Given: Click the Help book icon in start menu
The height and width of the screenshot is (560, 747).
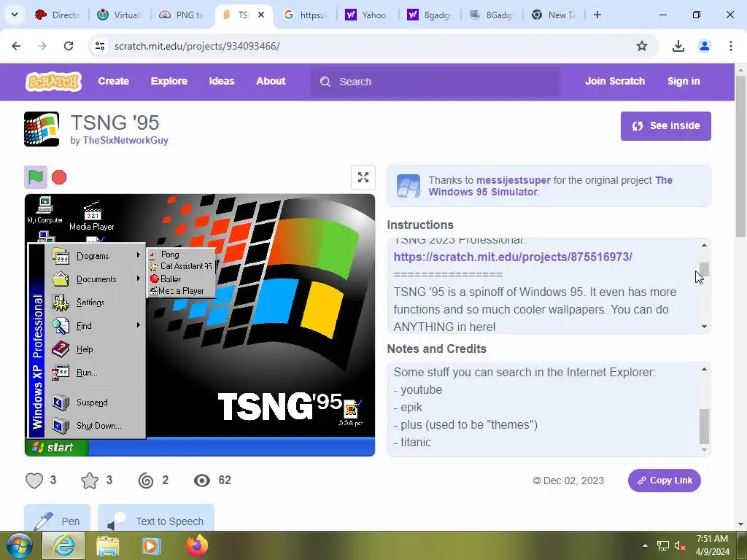Looking at the screenshot, I should [x=61, y=349].
